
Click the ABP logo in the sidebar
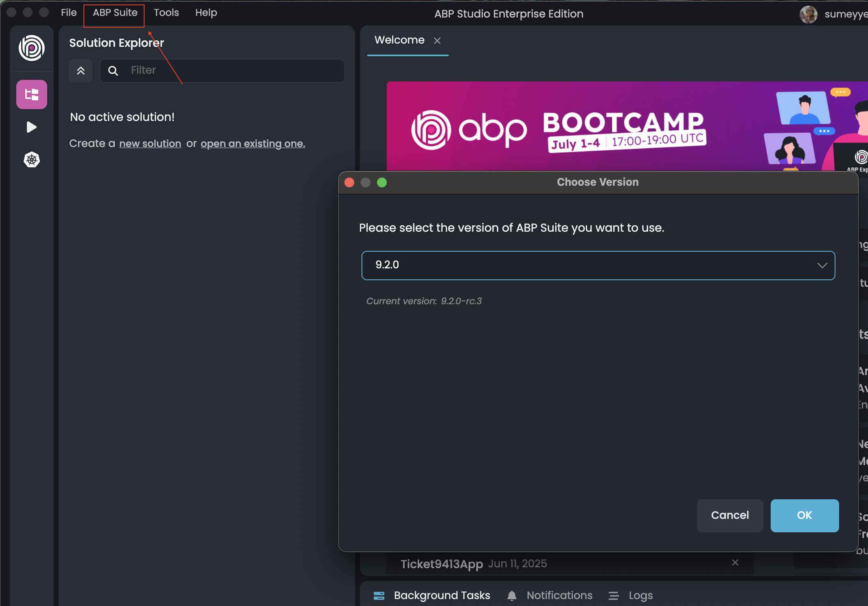click(x=32, y=48)
